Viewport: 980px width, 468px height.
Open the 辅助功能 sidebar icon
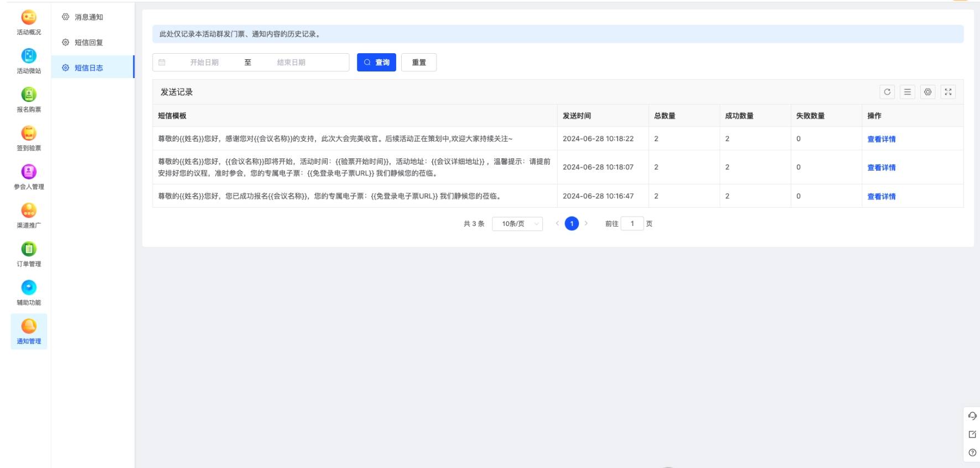[29, 293]
